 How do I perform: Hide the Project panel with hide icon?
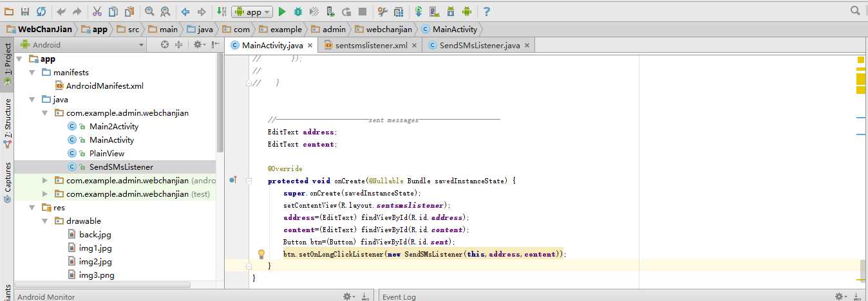tap(216, 44)
